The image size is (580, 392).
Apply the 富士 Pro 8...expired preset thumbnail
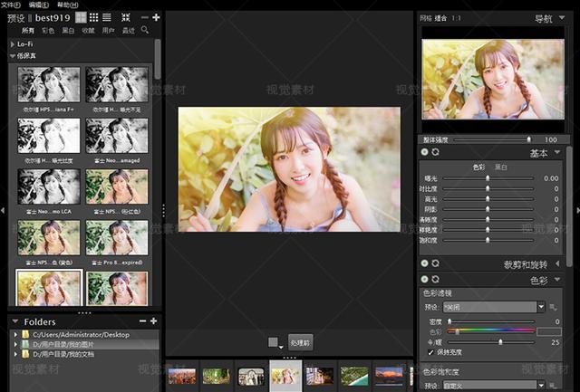tap(117, 237)
